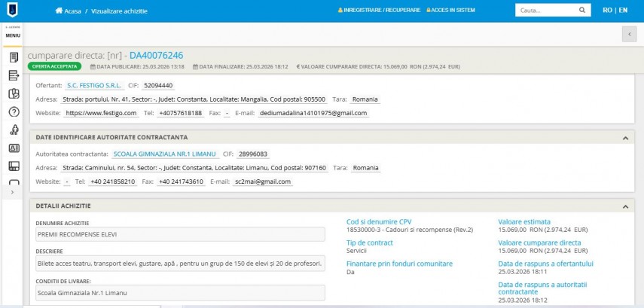This screenshot has height=308, width=644.
Task: Click the person figure icon in sidebar
Action: 14,130
